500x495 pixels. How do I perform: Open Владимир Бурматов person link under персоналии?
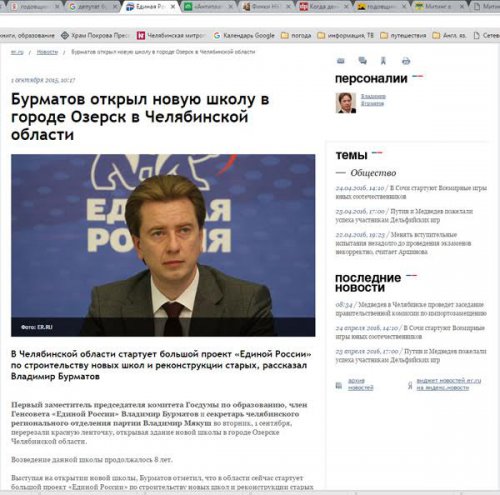[x=373, y=100]
